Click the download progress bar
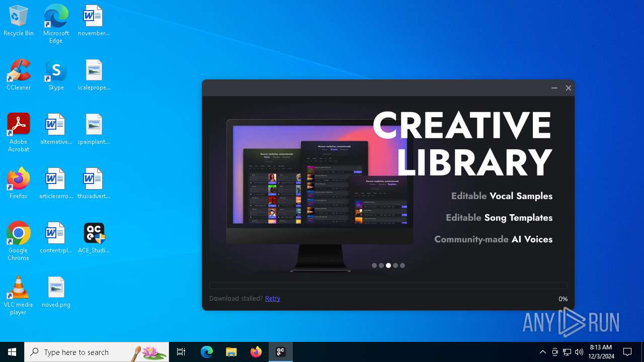 pyautogui.click(x=388, y=286)
